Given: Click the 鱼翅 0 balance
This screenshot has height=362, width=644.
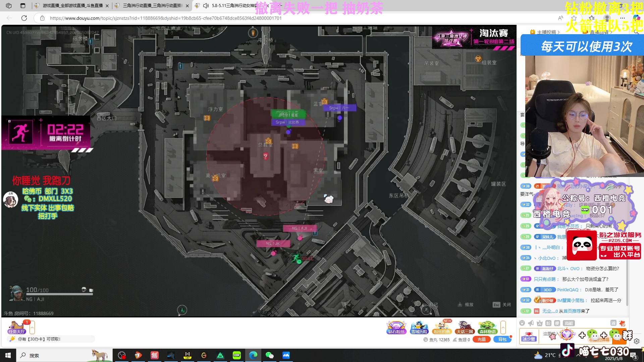Looking at the screenshot, I should pyautogui.click(x=462, y=340).
